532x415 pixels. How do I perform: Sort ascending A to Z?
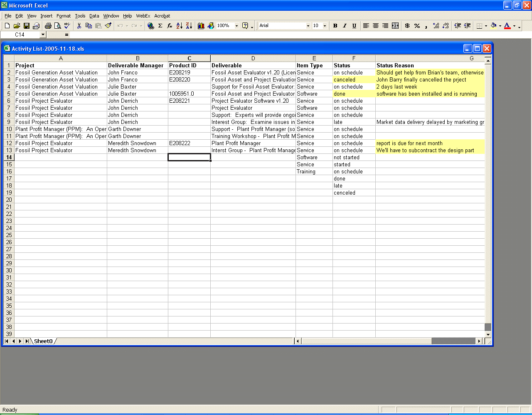pyautogui.click(x=179, y=26)
